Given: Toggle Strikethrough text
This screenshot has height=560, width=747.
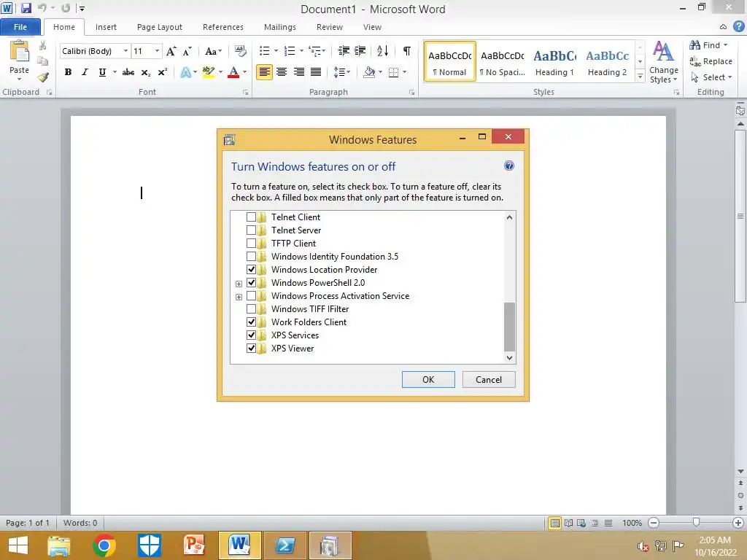Looking at the screenshot, I should (128, 72).
